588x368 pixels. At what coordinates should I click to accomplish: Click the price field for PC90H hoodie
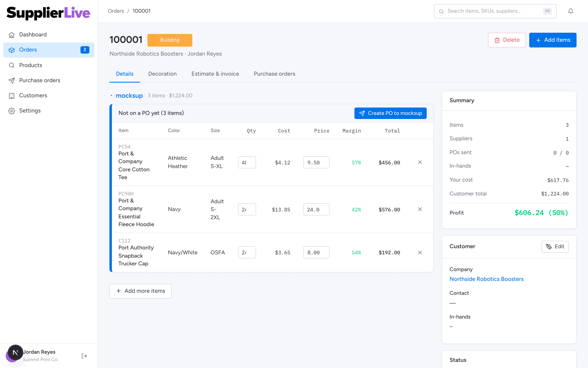pos(316,209)
